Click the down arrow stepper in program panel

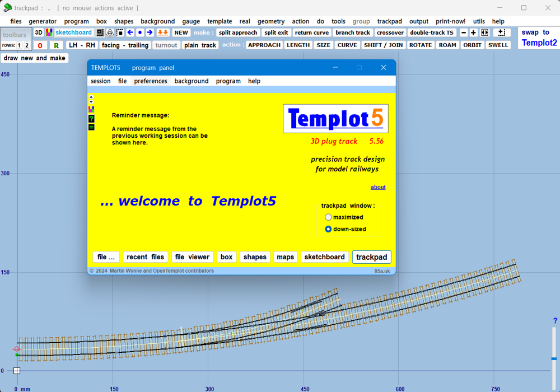coord(91,102)
